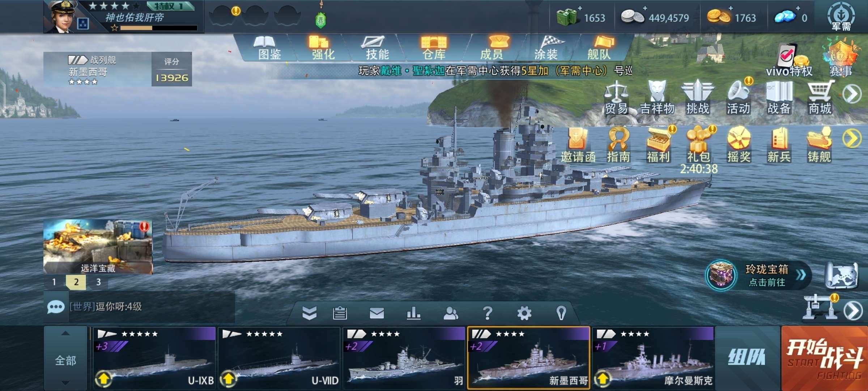The image size is (868, 391).
Task: Open the 商城 shopping cart icon
Action: (820, 97)
